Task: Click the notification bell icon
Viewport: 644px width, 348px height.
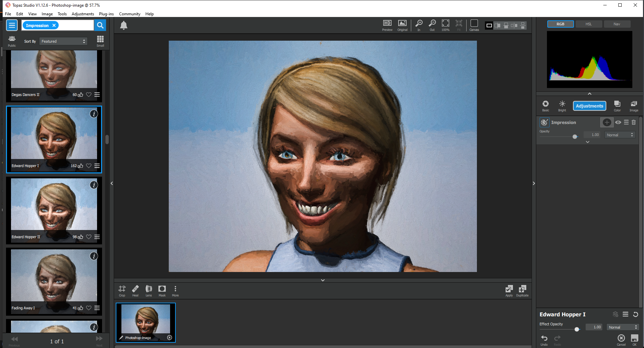Action: 124,26
